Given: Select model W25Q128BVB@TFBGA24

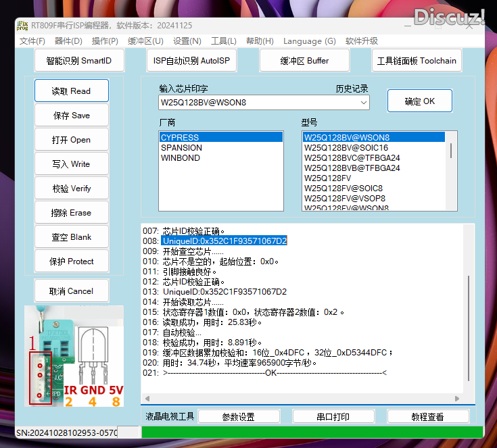Looking at the screenshot, I should tap(374, 168).
